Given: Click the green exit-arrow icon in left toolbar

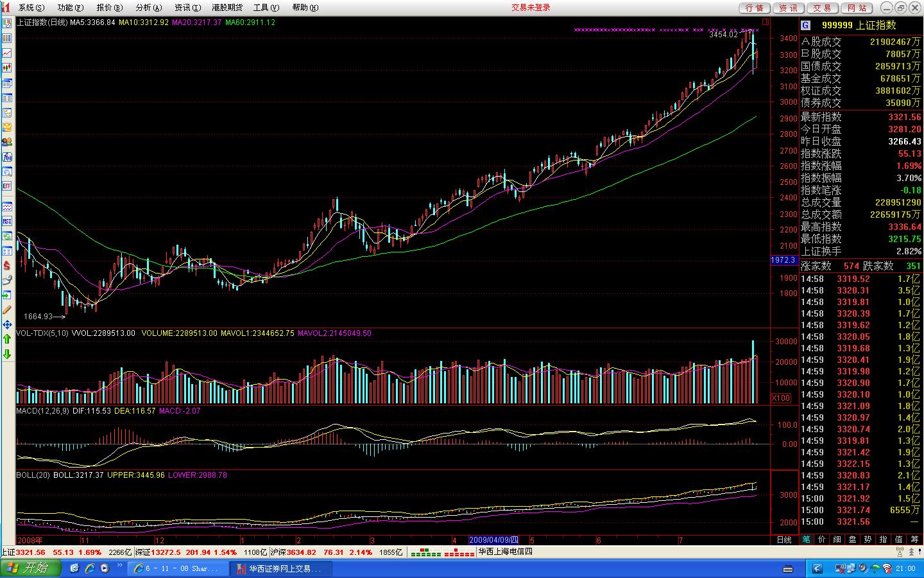Looking at the screenshot, I should pos(7,295).
